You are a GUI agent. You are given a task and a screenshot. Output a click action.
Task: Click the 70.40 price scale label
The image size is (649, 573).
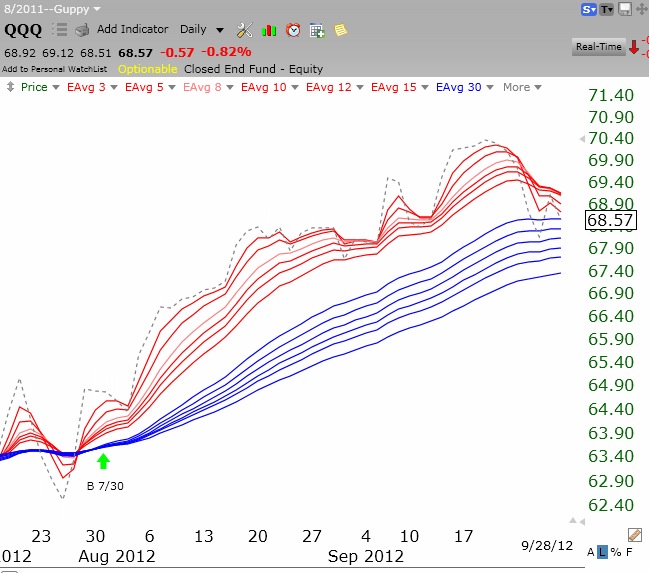[611, 138]
